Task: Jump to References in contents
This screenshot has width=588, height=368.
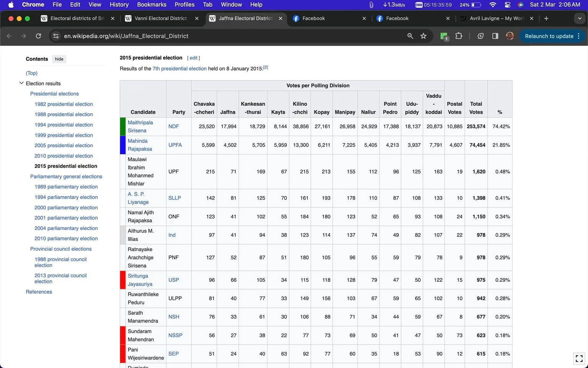Action: point(39,292)
